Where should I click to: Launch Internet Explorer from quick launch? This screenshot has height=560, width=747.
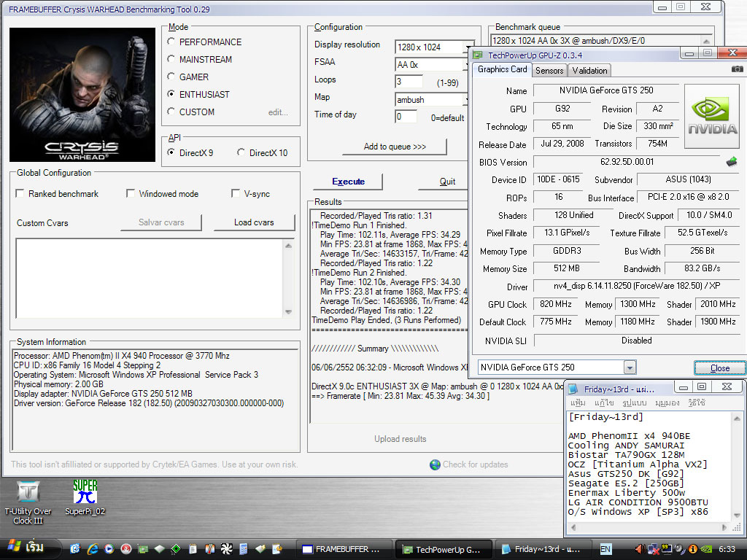[92, 549]
